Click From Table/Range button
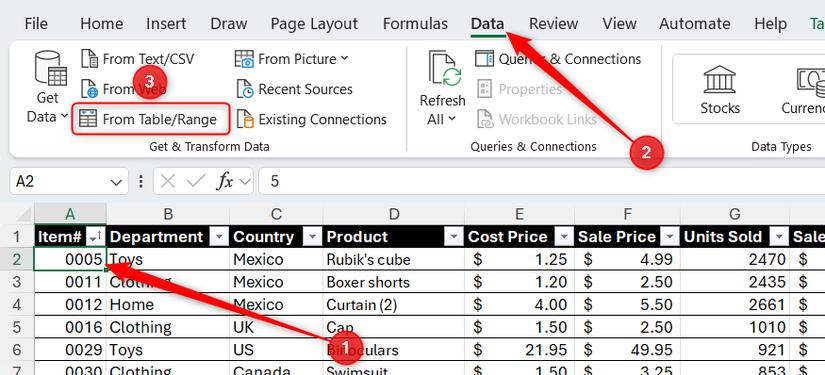 click(151, 119)
